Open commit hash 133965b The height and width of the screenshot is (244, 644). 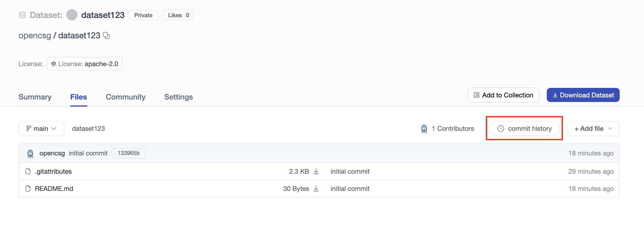128,153
